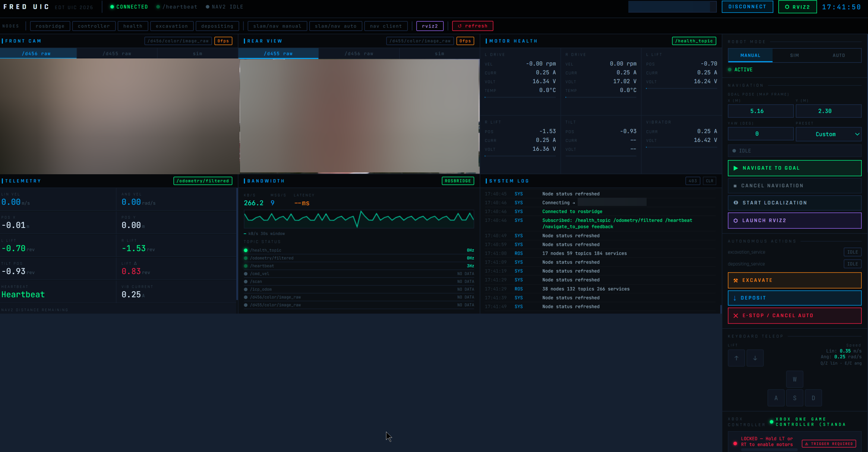
Task: Toggle the excavation node
Action: coord(171,26)
